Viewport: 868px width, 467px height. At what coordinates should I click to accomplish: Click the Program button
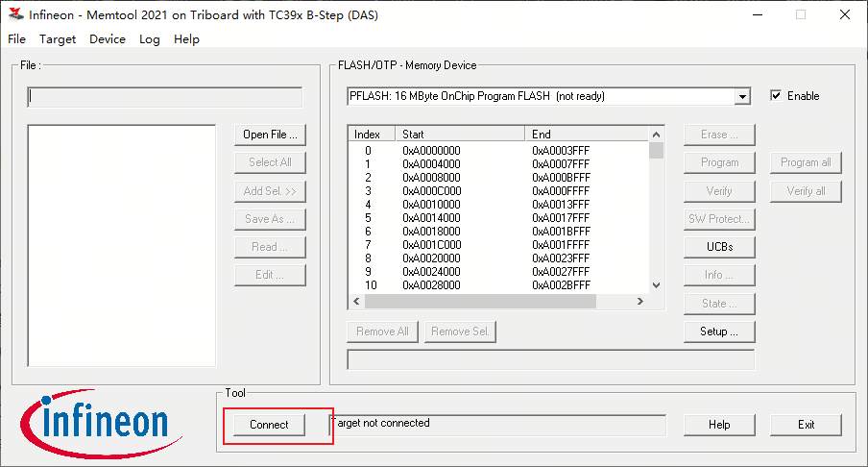719,162
